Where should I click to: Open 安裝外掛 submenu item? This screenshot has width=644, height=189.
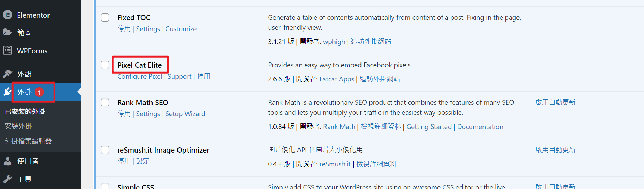click(18, 126)
